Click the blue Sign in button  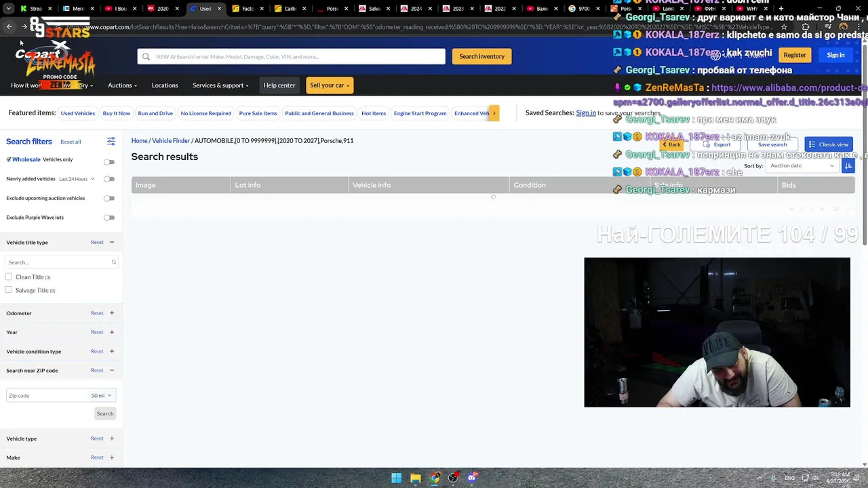tap(835, 55)
